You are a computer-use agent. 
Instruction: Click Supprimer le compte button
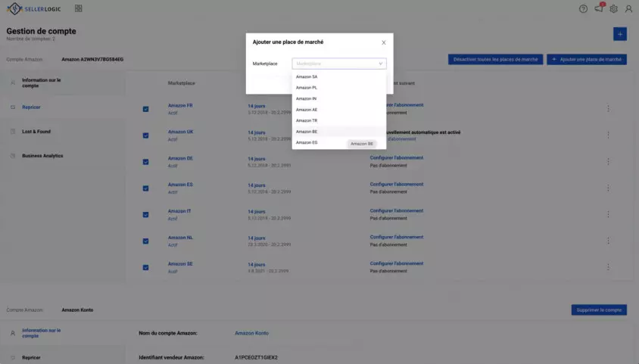pyautogui.click(x=599, y=310)
